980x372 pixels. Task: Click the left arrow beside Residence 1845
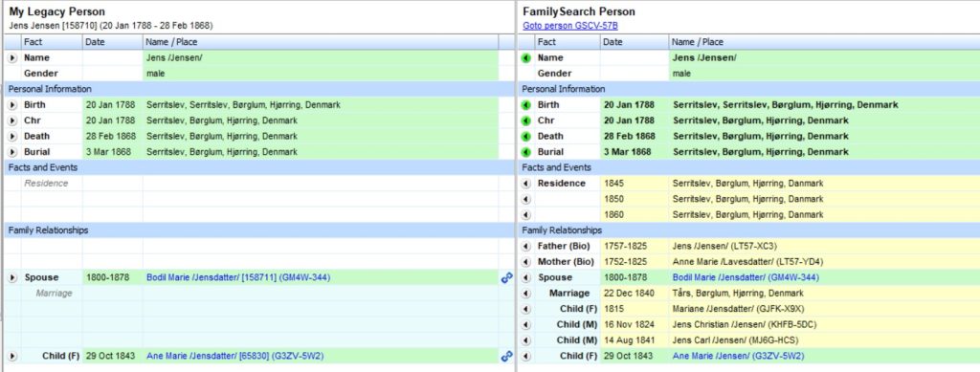pos(525,184)
